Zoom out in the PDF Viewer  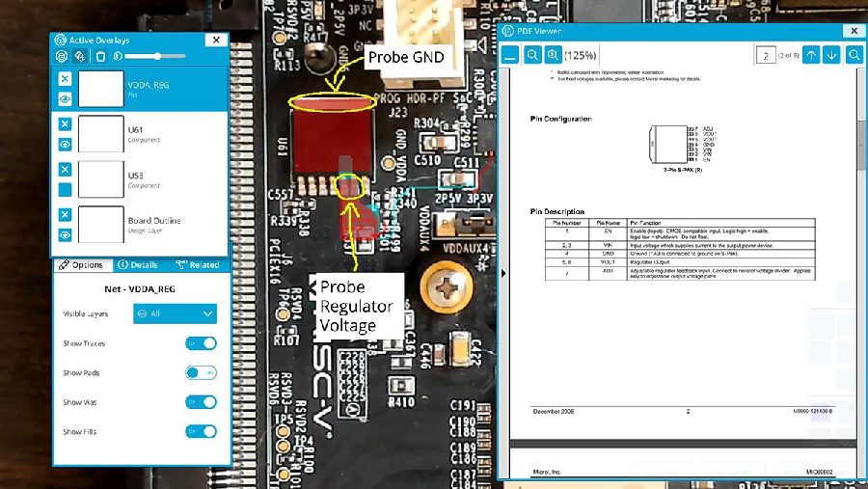(532, 55)
